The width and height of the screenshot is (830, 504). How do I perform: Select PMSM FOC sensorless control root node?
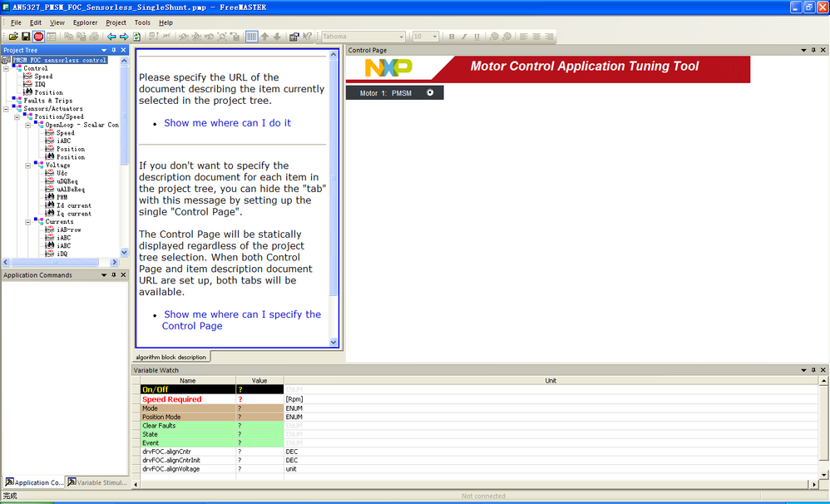click(x=60, y=61)
